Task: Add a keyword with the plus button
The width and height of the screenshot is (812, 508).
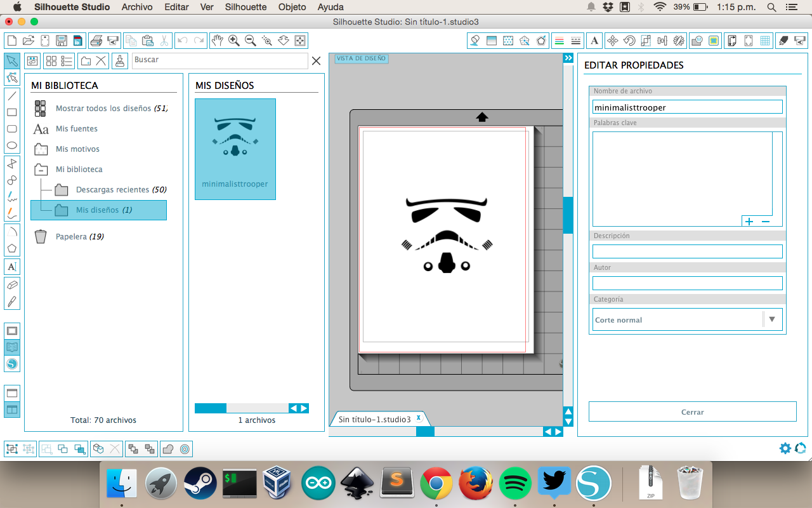Action: coord(749,222)
